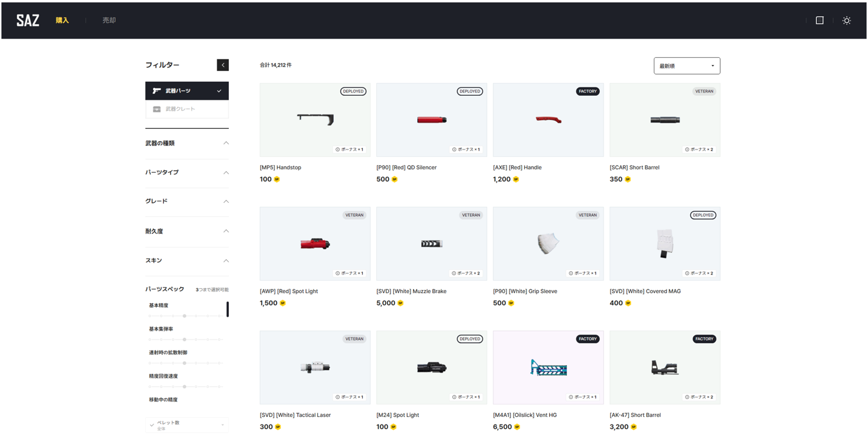Click the parts spec list scrollbar
This screenshot has height=434, width=868.
click(x=228, y=309)
